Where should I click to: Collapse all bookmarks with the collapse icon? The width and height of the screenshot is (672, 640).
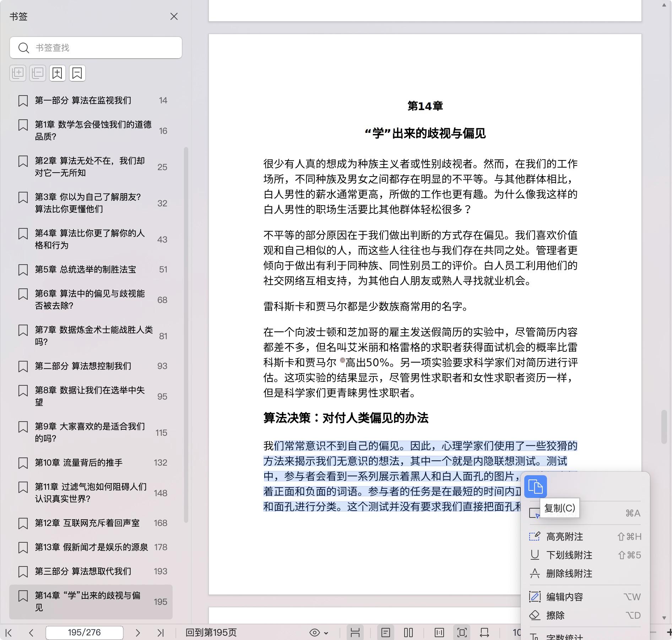(x=38, y=73)
